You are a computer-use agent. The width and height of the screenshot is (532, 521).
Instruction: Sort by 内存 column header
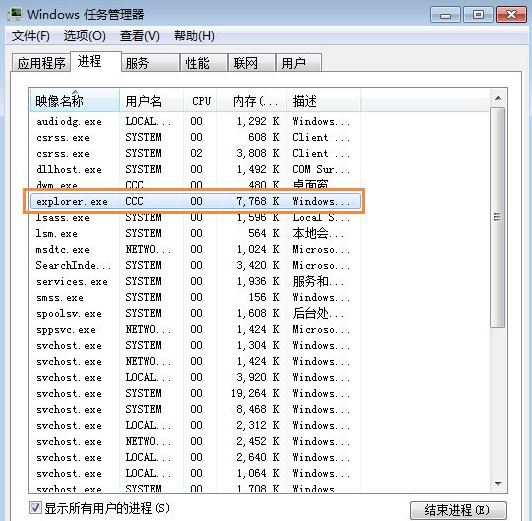[252, 101]
